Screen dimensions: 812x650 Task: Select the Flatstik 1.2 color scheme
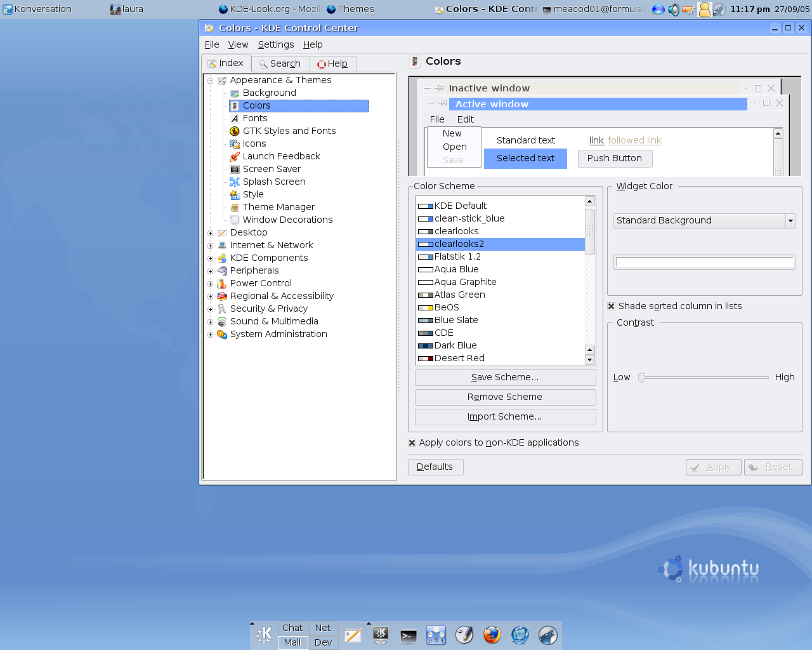[x=500, y=256]
